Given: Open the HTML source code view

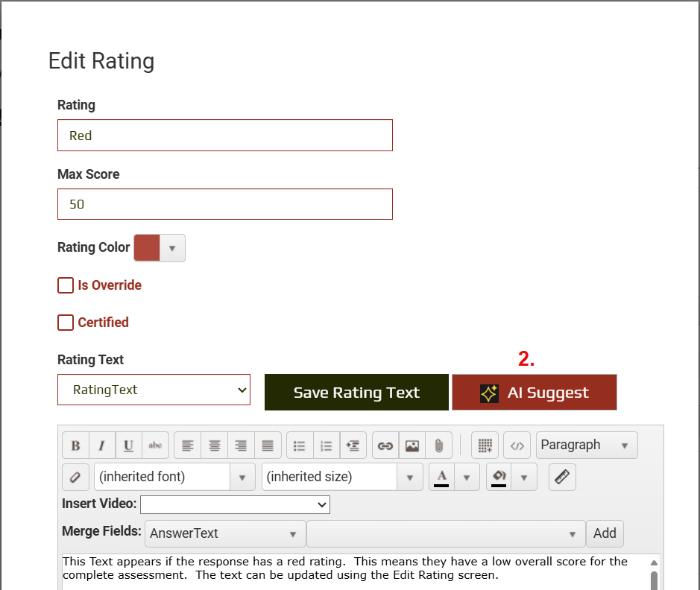Looking at the screenshot, I should (517, 445).
